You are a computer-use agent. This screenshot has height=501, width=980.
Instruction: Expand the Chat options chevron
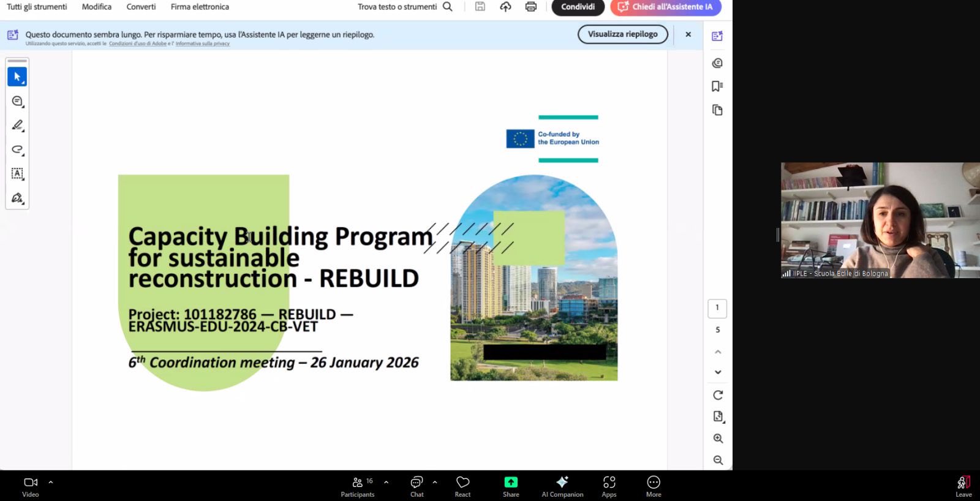click(435, 482)
